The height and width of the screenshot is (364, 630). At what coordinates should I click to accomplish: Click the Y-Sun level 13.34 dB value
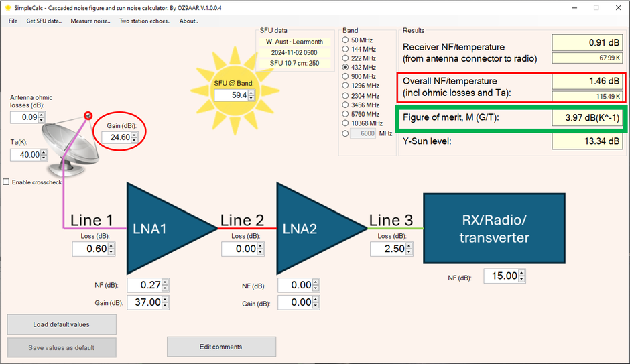point(587,141)
